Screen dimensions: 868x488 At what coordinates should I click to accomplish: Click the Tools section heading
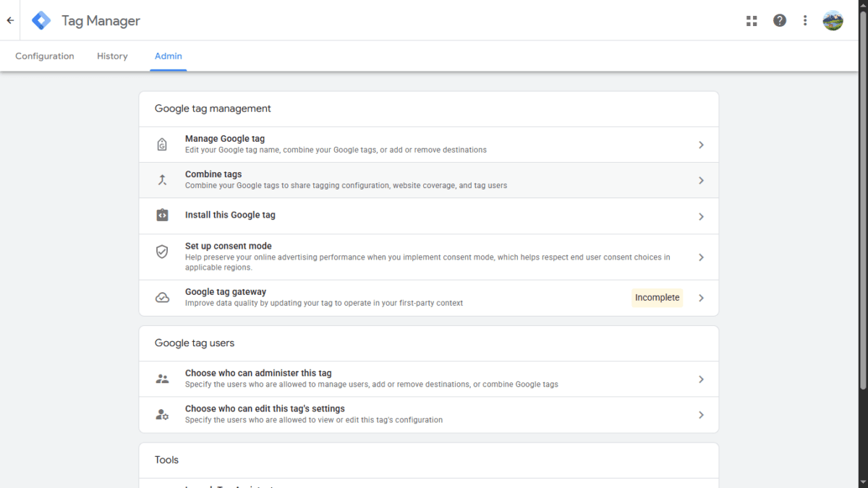(x=166, y=460)
